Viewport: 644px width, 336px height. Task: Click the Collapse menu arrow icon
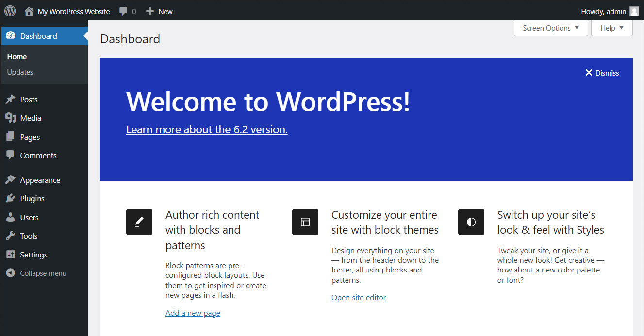point(10,273)
